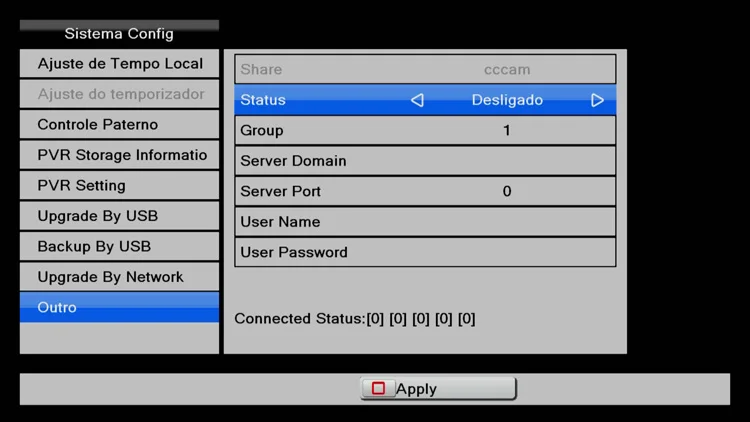
Task: Click the Connected Status text
Action: click(x=355, y=319)
